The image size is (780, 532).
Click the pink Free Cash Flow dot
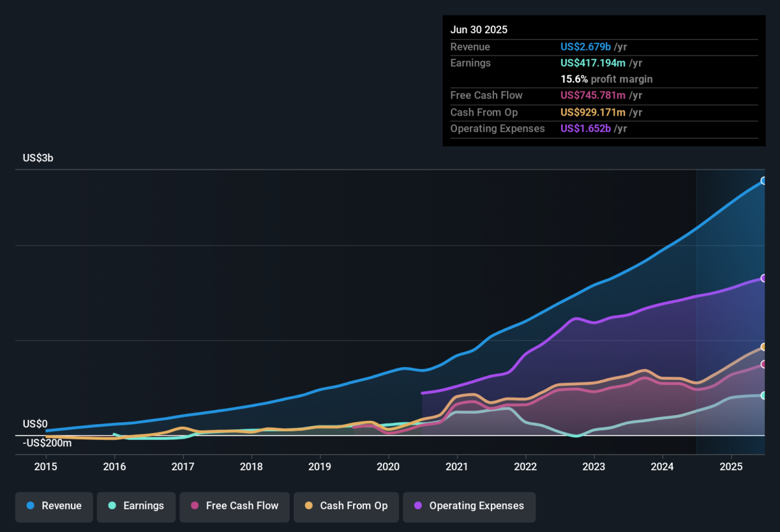[x=195, y=506]
